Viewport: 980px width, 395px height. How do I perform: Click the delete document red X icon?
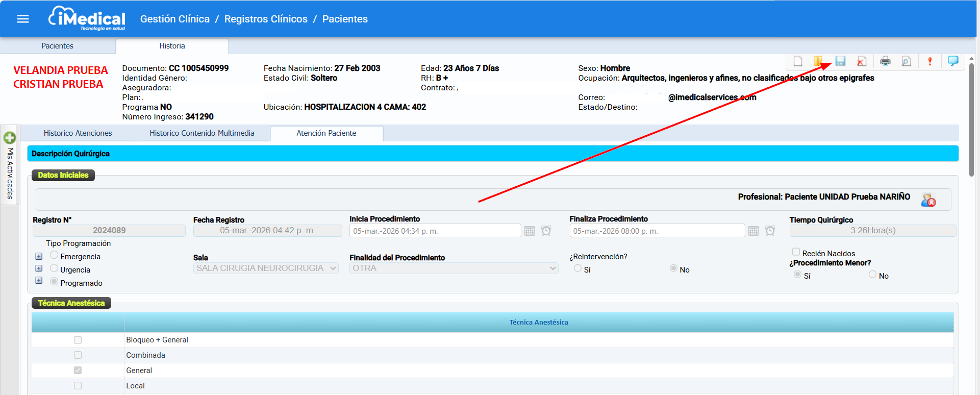(861, 62)
